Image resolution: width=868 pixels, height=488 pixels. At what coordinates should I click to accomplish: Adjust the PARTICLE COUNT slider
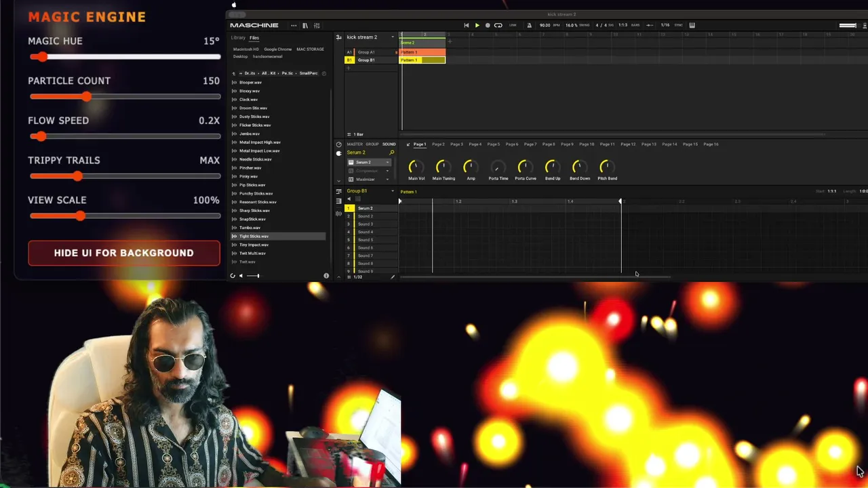pyautogui.click(x=125, y=97)
